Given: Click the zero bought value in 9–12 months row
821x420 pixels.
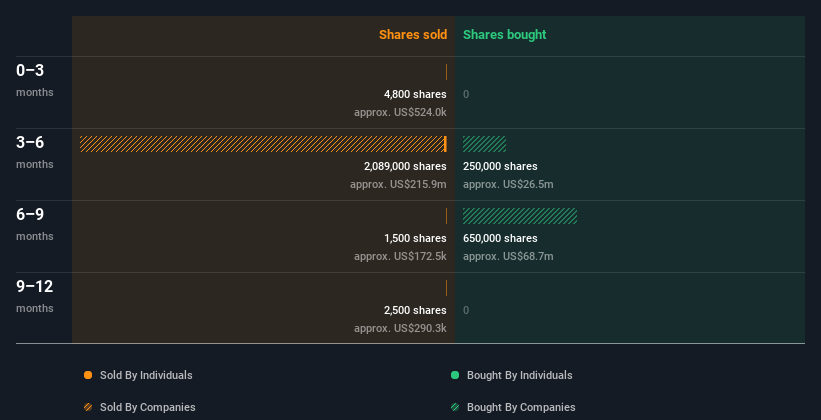Looking at the screenshot, I should 466,310.
